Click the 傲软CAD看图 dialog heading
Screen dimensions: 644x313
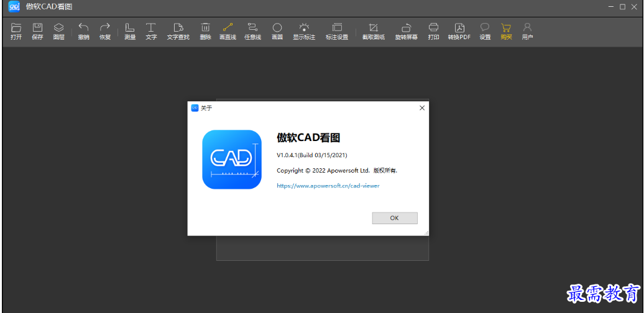point(308,138)
